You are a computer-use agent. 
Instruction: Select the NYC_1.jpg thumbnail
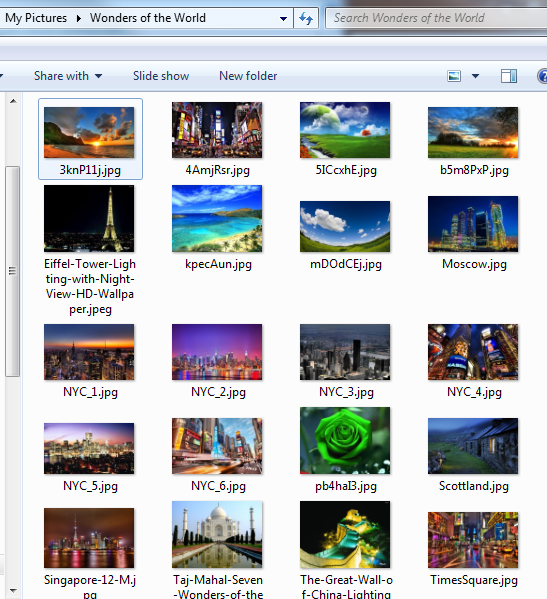(x=89, y=352)
